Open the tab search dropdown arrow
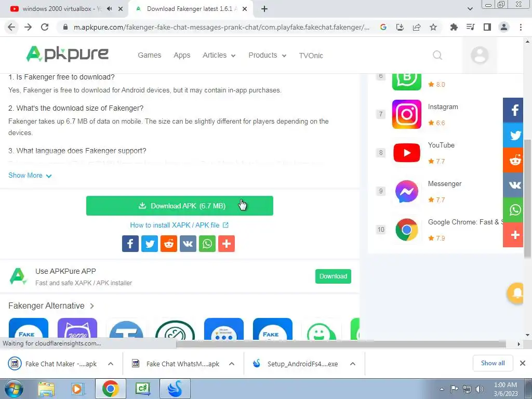This screenshot has height=399, width=532. click(470, 9)
